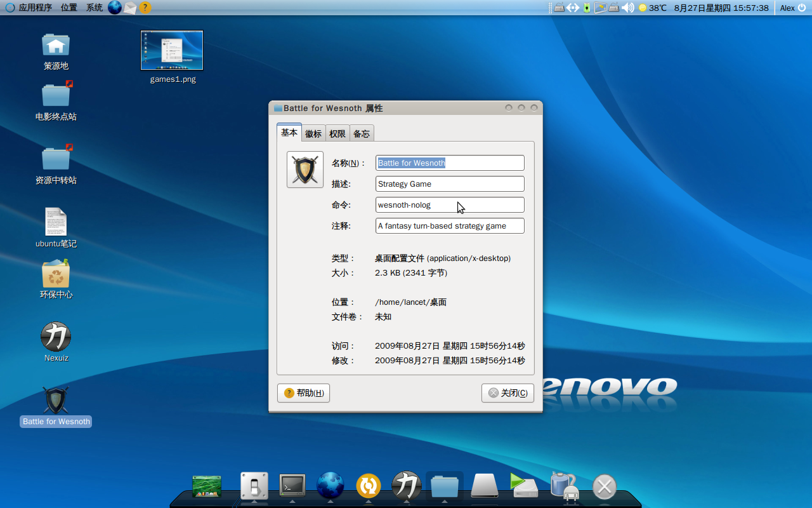Click the /home/lancet/桌面 location text

(x=410, y=302)
